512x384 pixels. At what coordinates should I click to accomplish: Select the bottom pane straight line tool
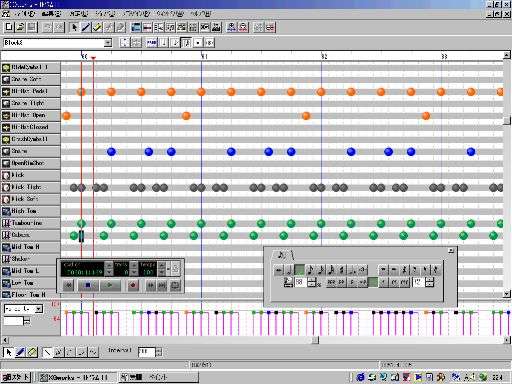(48, 352)
